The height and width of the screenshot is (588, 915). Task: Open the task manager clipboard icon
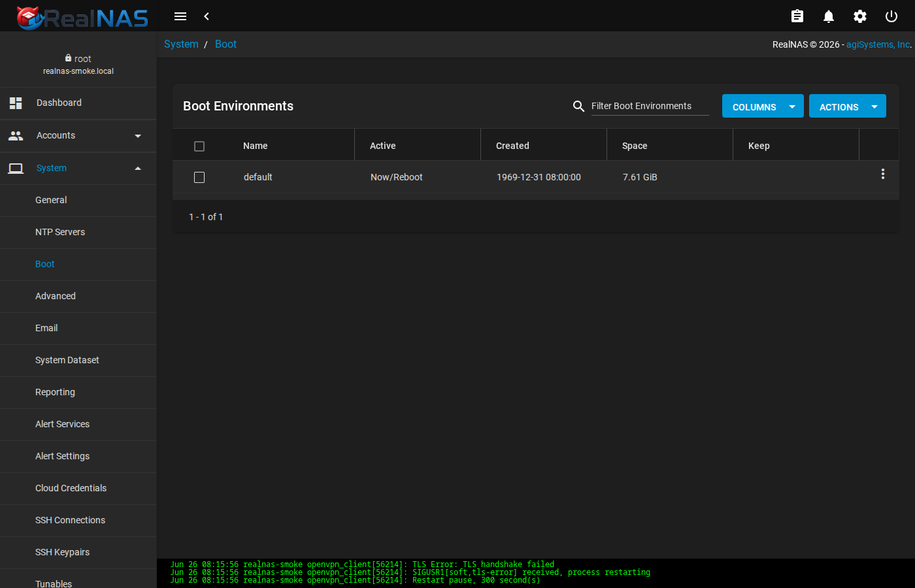(797, 16)
